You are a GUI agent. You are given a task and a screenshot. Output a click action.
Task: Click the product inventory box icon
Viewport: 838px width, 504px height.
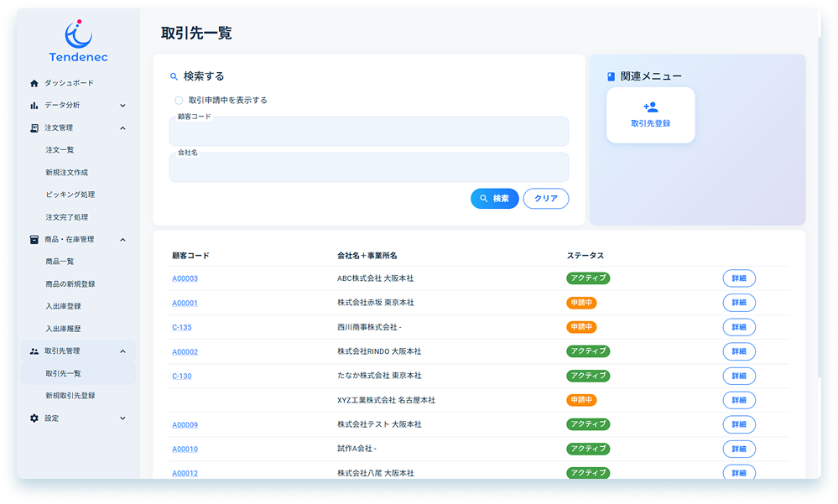(x=34, y=240)
